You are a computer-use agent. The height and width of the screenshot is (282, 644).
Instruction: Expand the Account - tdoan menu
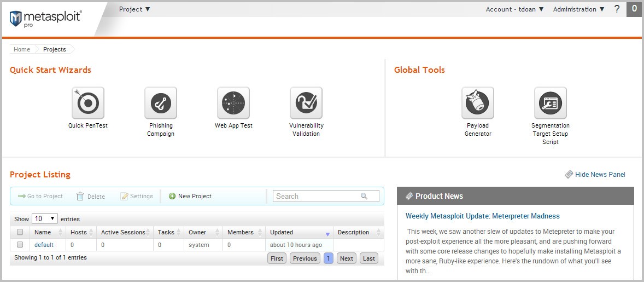(x=514, y=9)
